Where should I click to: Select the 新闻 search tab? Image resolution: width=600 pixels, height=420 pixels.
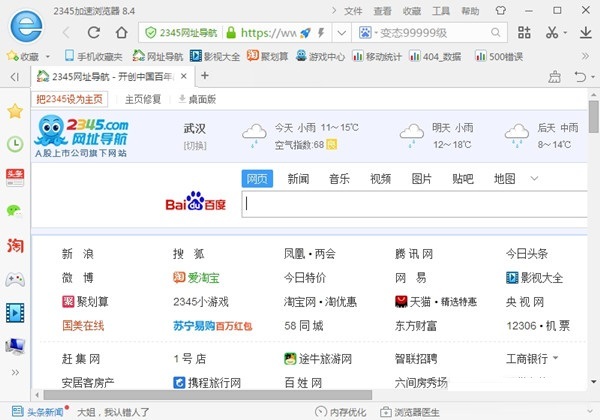[298, 179]
